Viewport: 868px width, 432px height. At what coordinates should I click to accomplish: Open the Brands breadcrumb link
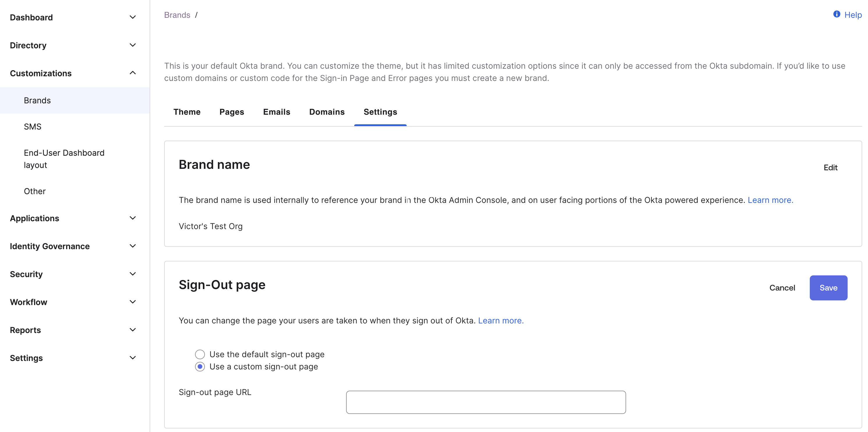coord(177,15)
